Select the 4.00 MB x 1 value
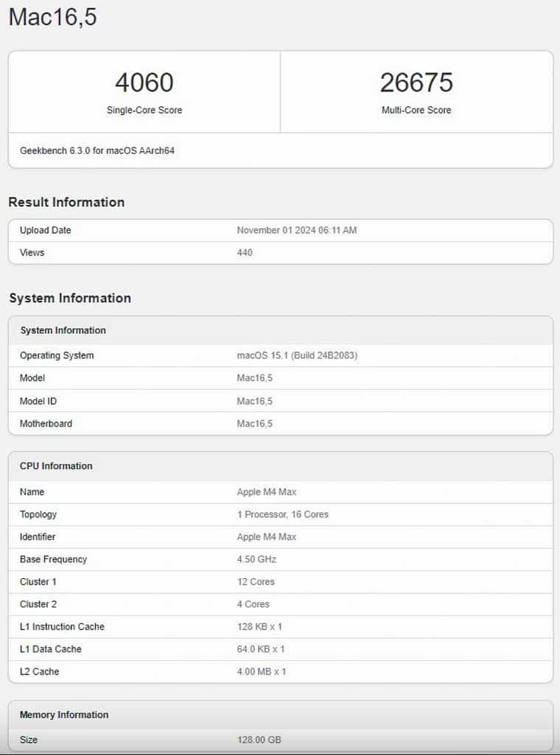This screenshot has height=755, width=560. pyautogui.click(x=262, y=672)
